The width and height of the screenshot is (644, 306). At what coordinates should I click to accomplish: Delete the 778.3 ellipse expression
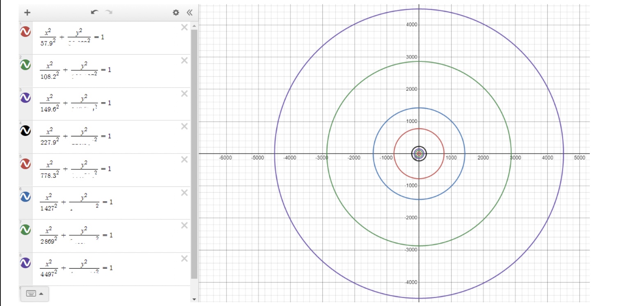[184, 159]
